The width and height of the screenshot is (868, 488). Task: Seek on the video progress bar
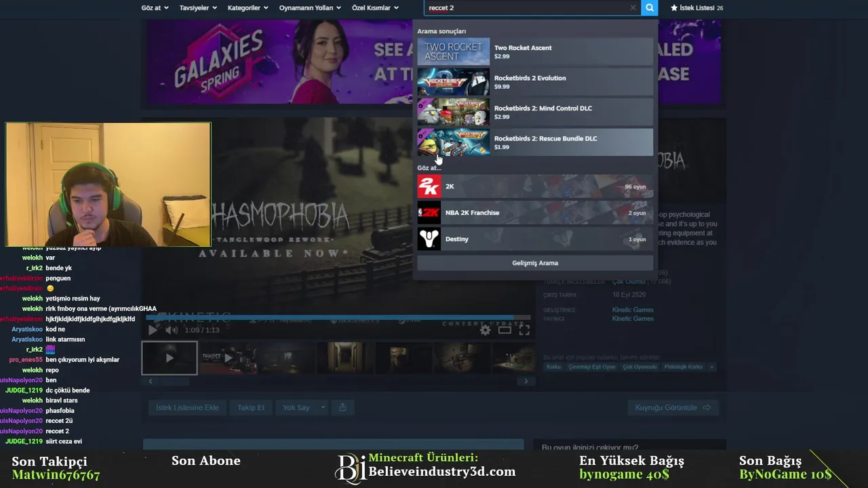coord(338,317)
